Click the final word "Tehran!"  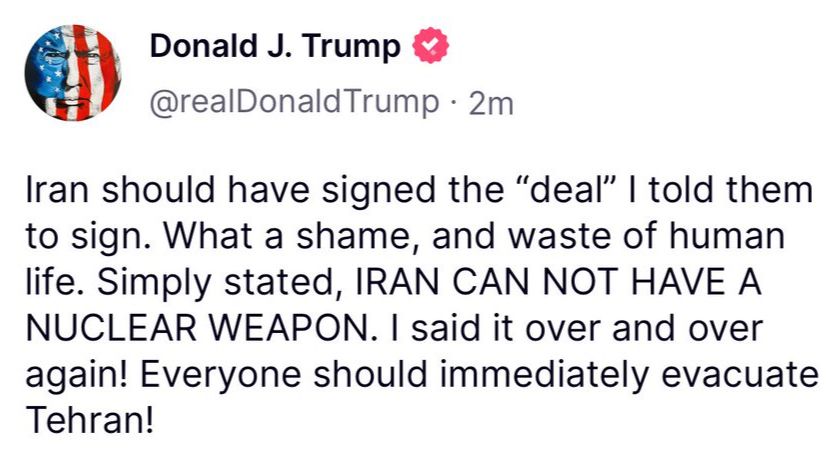[90, 421]
